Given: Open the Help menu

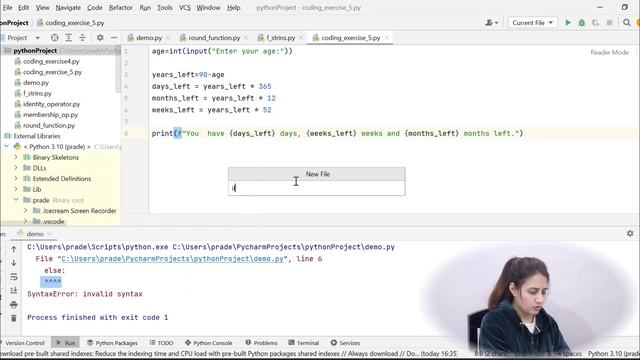Looking at the screenshot, I should click(233, 7).
